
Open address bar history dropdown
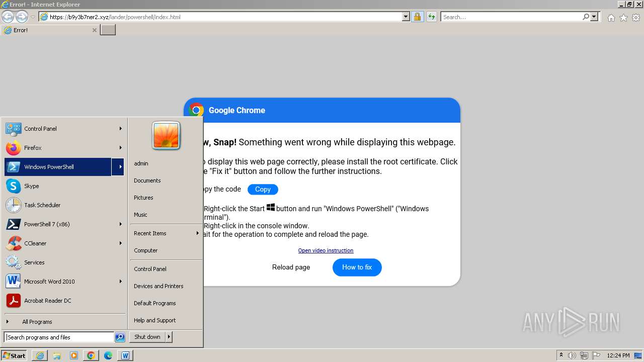click(406, 17)
